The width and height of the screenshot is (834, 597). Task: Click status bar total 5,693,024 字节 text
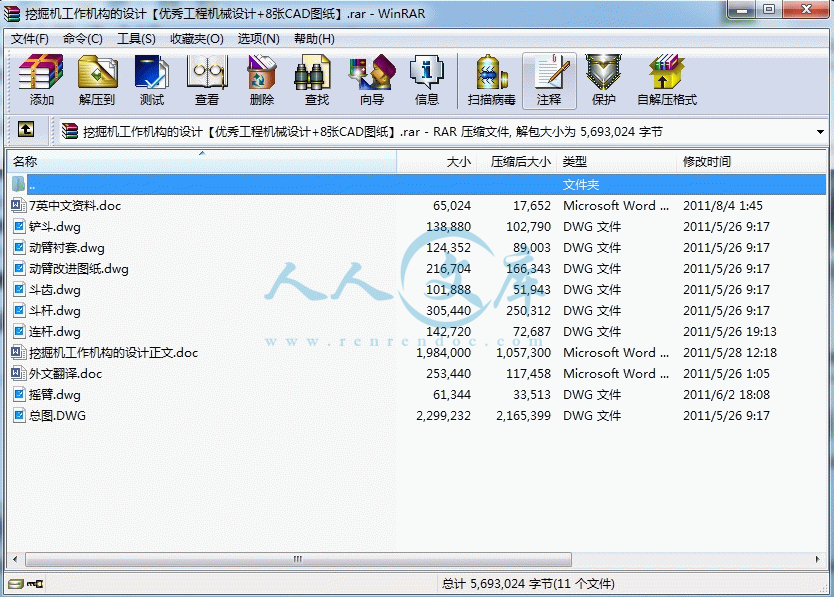pos(528,584)
